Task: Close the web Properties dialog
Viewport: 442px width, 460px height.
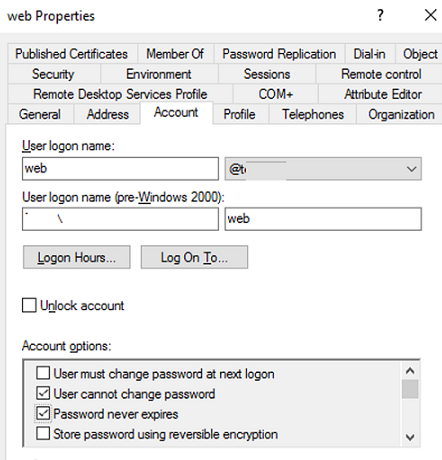Action: [430, 15]
